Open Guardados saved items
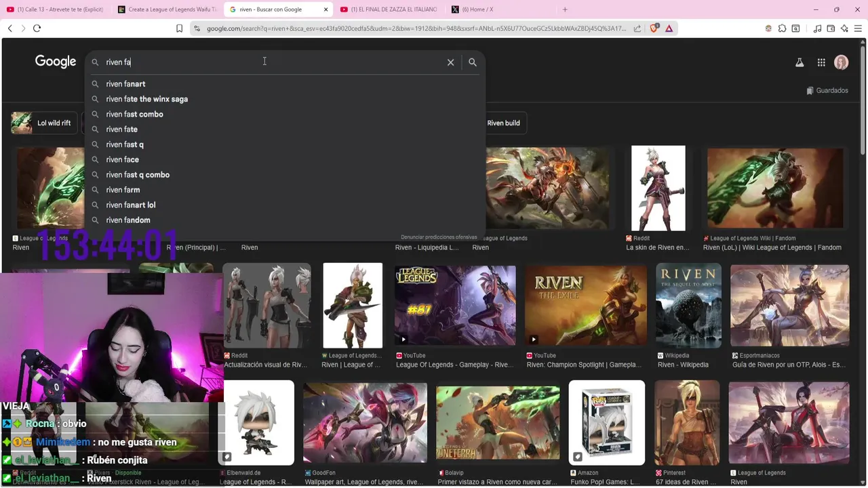868x488 pixels. click(x=827, y=90)
